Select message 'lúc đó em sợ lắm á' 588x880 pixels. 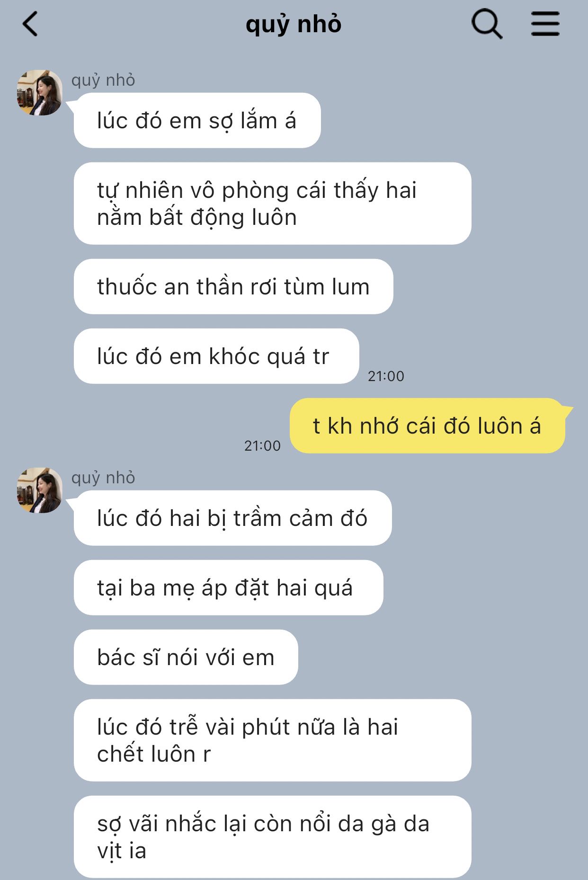[x=197, y=120]
